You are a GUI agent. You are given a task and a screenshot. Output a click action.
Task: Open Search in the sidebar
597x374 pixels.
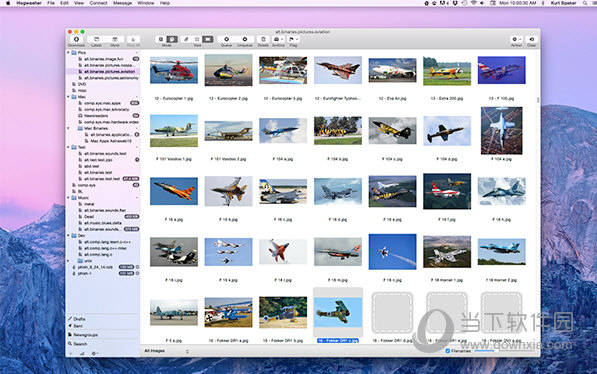tap(78, 344)
